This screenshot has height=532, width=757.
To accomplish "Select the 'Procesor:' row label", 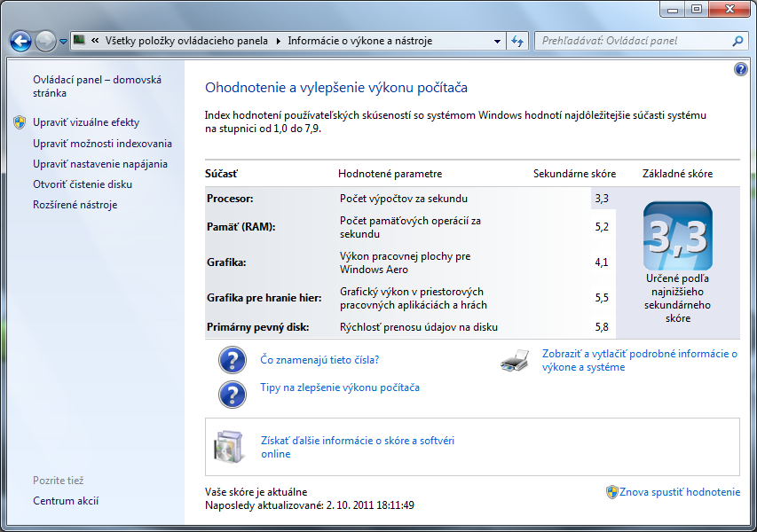I will (230, 199).
